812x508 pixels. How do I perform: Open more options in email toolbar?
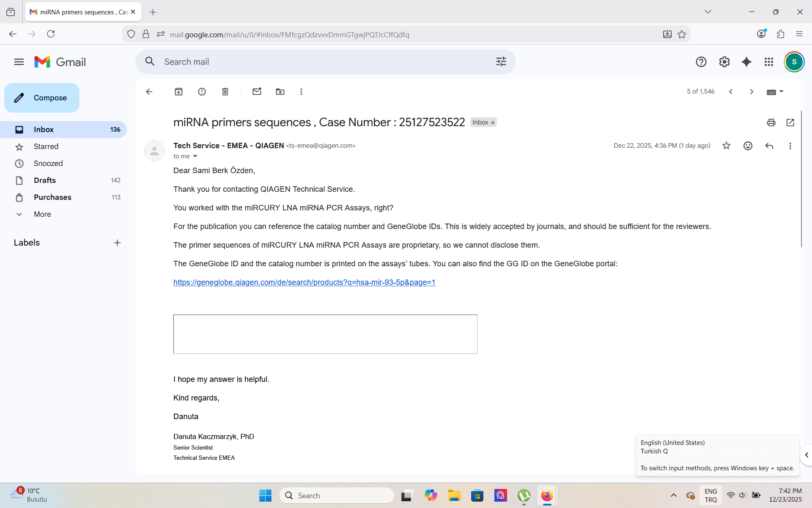301,91
